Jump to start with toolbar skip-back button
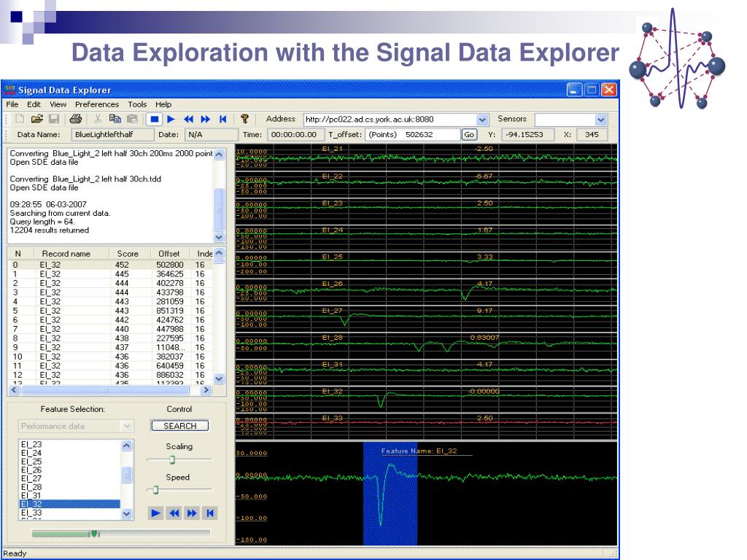 click(x=223, y=120)
